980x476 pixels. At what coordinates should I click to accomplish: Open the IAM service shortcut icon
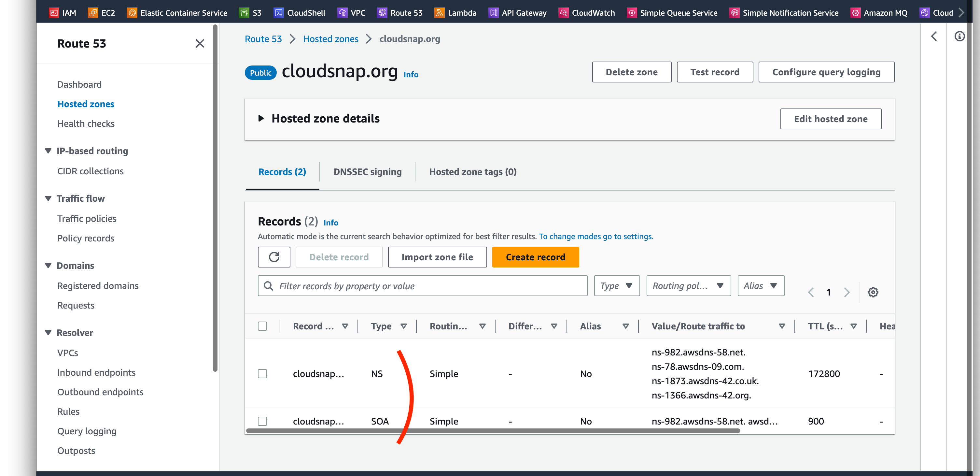click(x=54, y=13)
